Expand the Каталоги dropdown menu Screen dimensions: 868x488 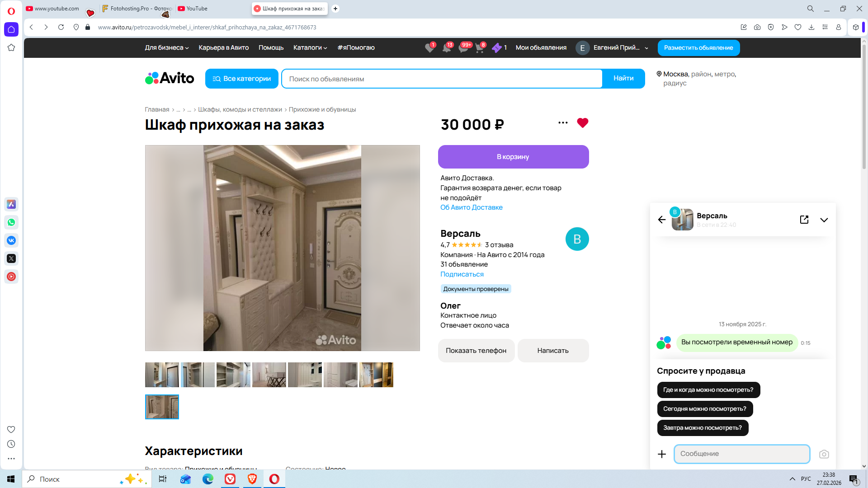coord(310,48)
